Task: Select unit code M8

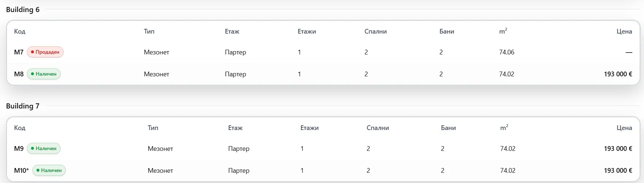Action: click(19, 74)
